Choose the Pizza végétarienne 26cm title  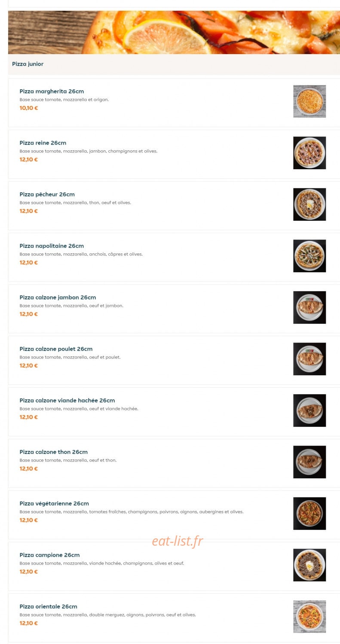pyautogui.click(x=54, y=504)
